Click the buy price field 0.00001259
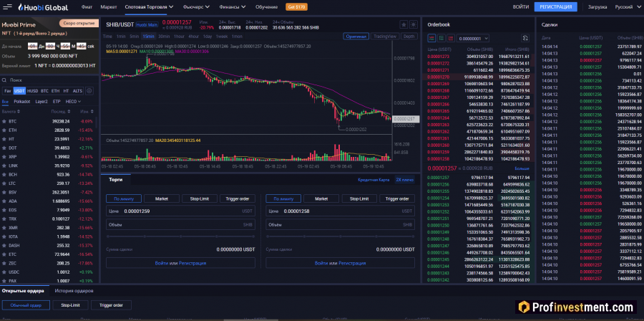 pyautogui.click(x=181, y=211)
